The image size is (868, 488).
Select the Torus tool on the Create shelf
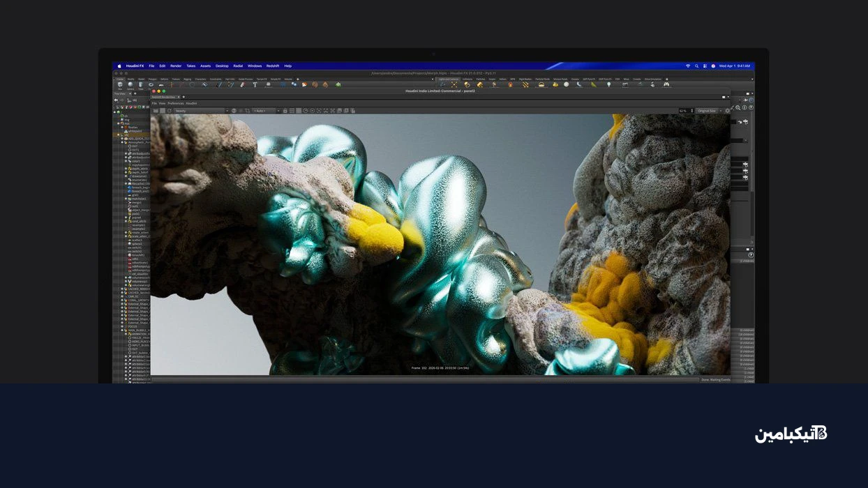tap(151, 84)
